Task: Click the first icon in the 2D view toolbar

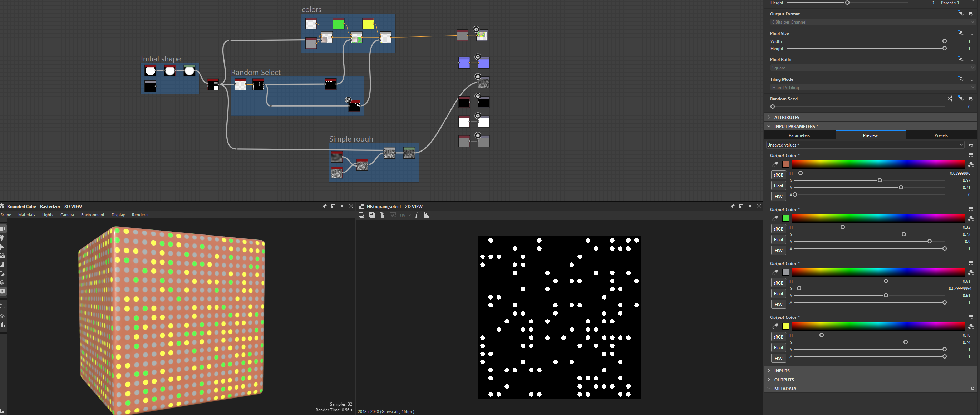Action: 361,215
